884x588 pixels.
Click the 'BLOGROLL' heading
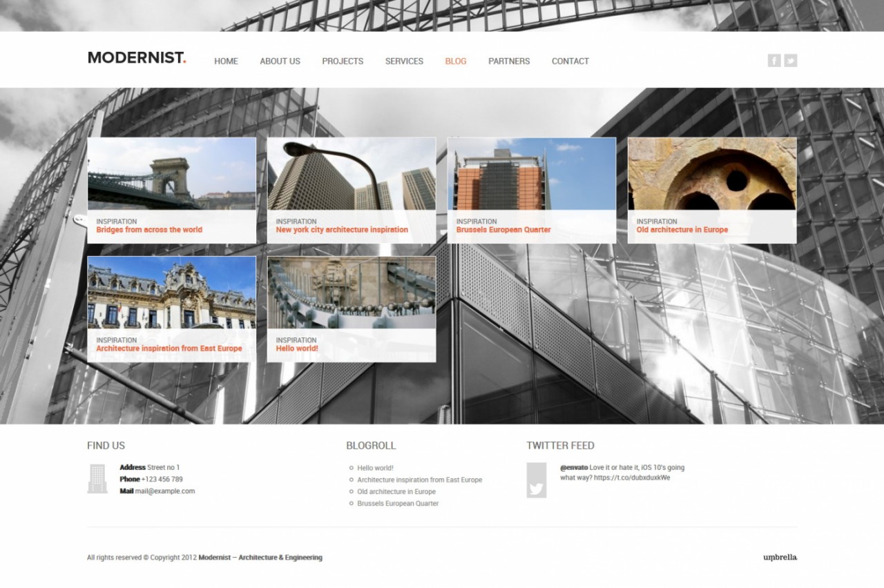[x=371, y=446]
